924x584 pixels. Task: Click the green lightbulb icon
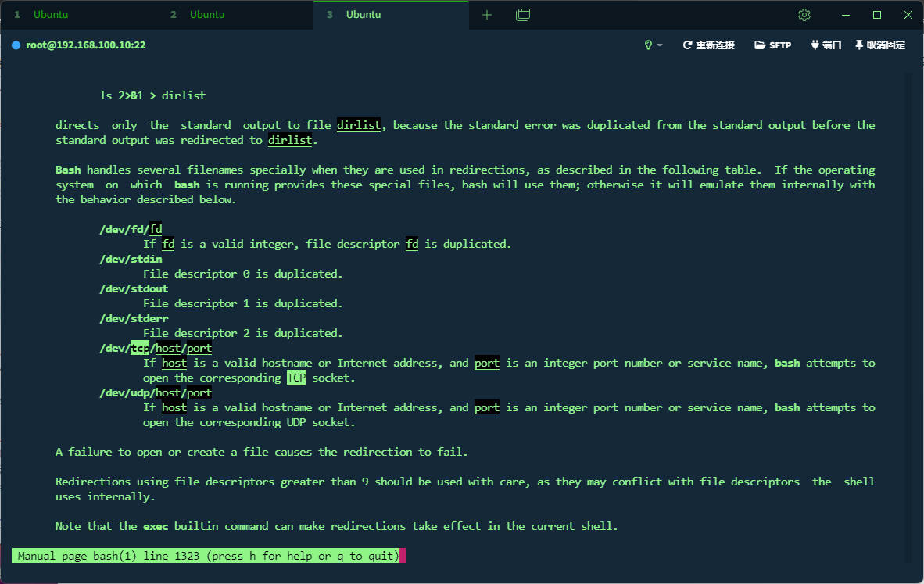647,45
